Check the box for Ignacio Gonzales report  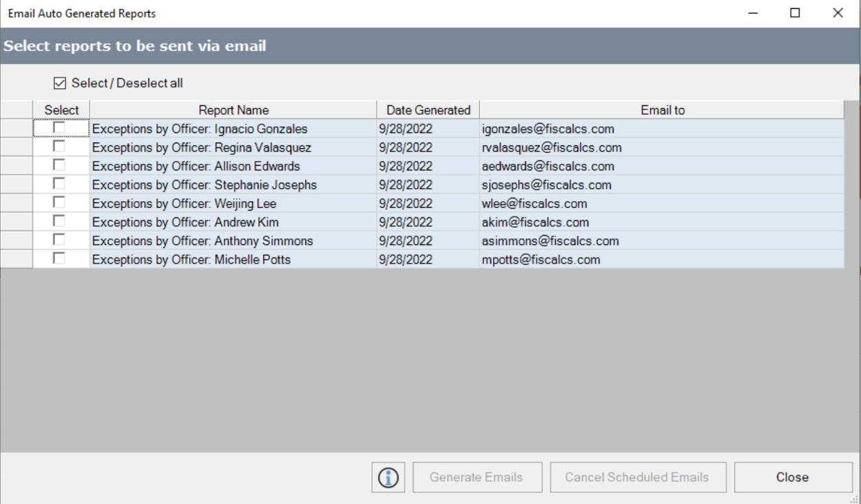coord(59,128)
